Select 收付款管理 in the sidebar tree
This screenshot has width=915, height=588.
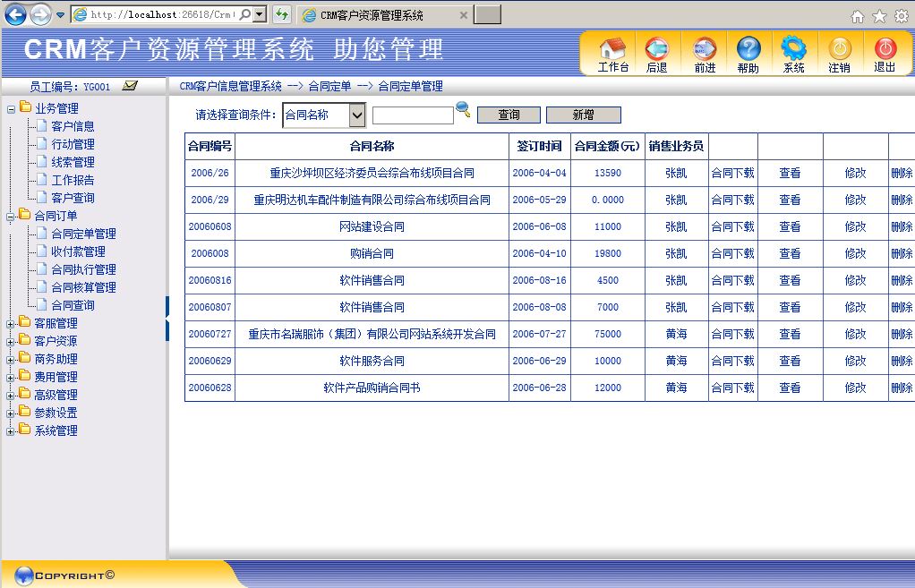pos(78,251)
